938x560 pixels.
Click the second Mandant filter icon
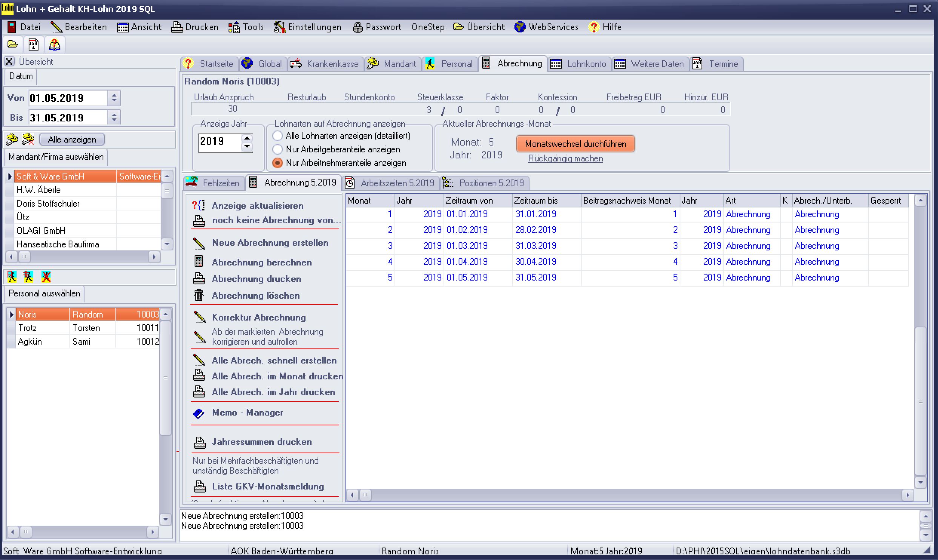[28, 139]
